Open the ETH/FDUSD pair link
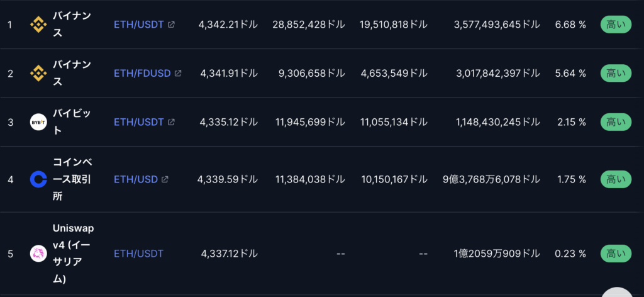Screen dimensions: 644x297 point(142,74)
